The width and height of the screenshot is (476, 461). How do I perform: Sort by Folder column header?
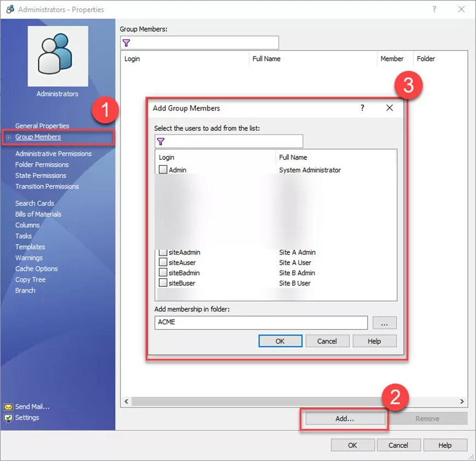[440, 59]
